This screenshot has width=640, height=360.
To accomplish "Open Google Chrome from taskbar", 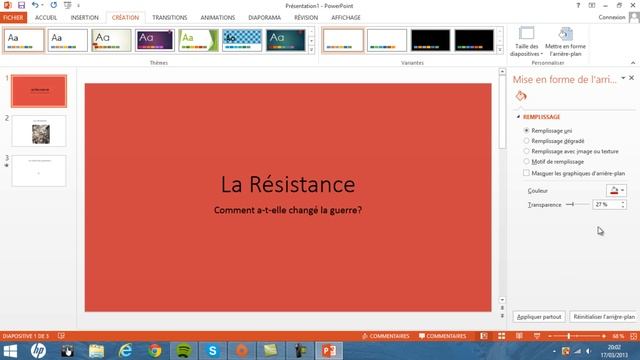I will [155, 351].
